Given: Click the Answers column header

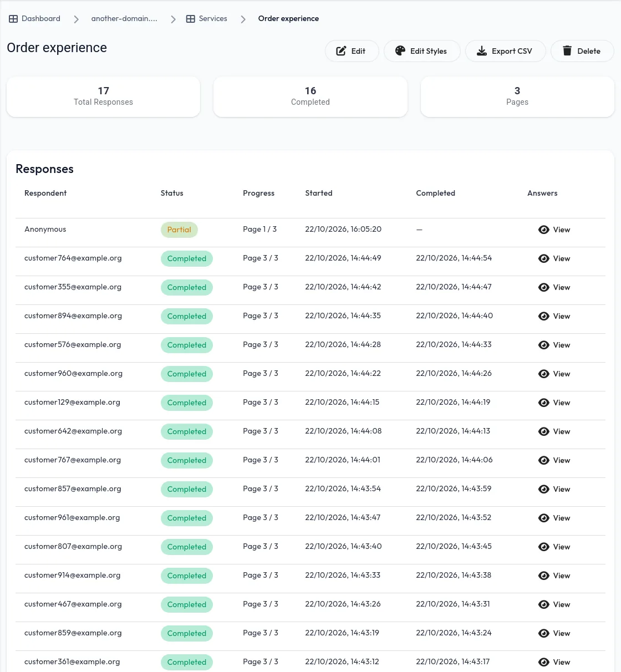Looking at the screenshot, I should point(542,193).
